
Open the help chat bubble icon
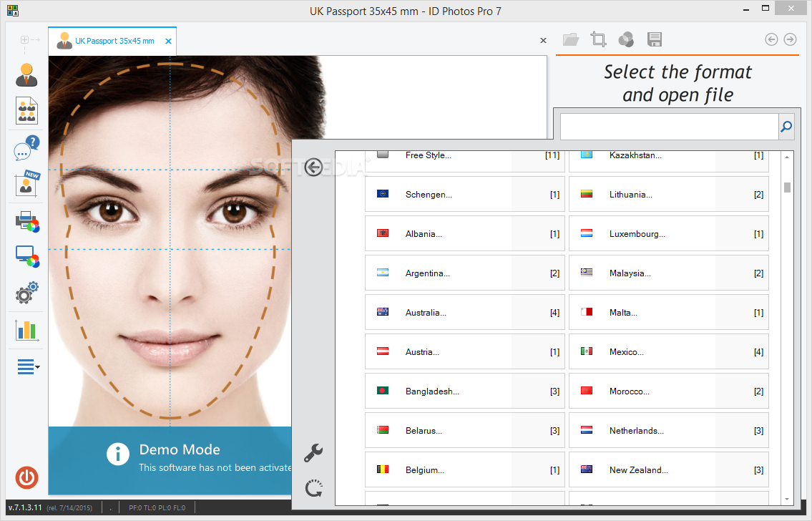[26, 147]
